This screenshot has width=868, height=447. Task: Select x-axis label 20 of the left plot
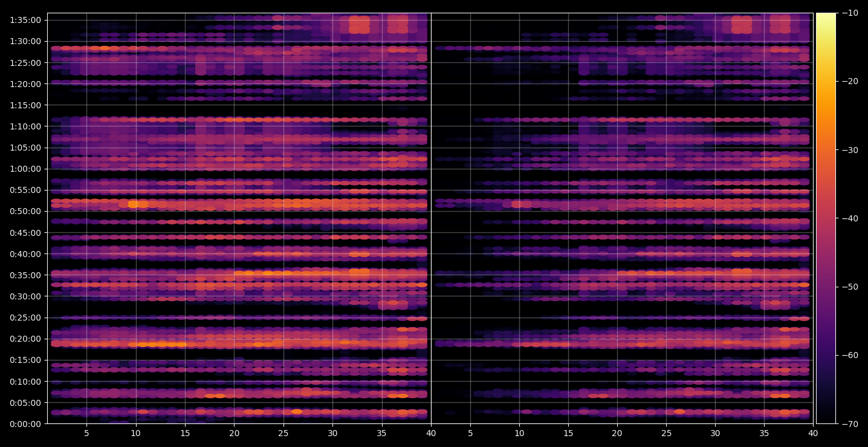(x=234, y=433)
